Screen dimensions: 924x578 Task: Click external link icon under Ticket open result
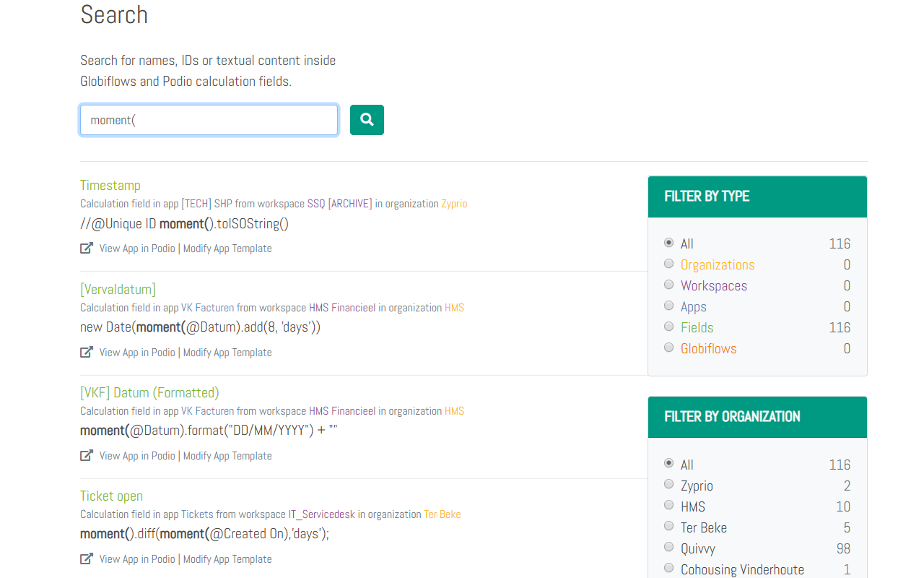pos(87,559)
